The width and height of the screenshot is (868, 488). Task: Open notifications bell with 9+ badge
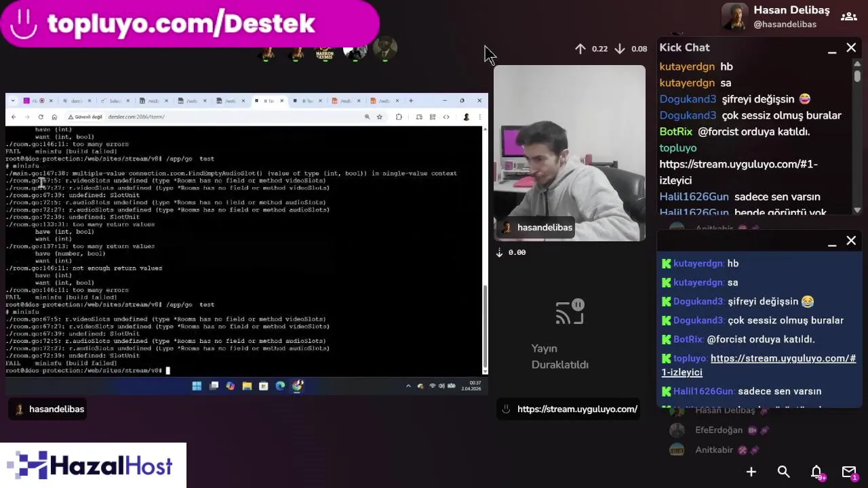click(x=817, y=472)
